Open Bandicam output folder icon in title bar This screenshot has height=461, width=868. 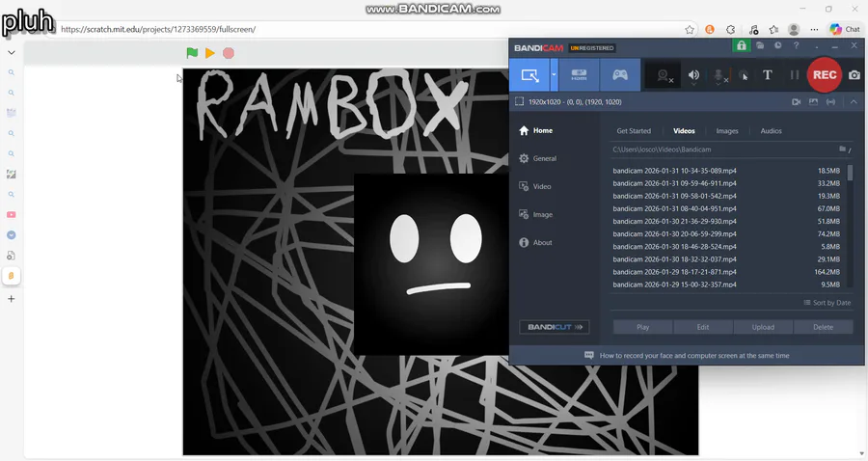(x=760, y=46)
